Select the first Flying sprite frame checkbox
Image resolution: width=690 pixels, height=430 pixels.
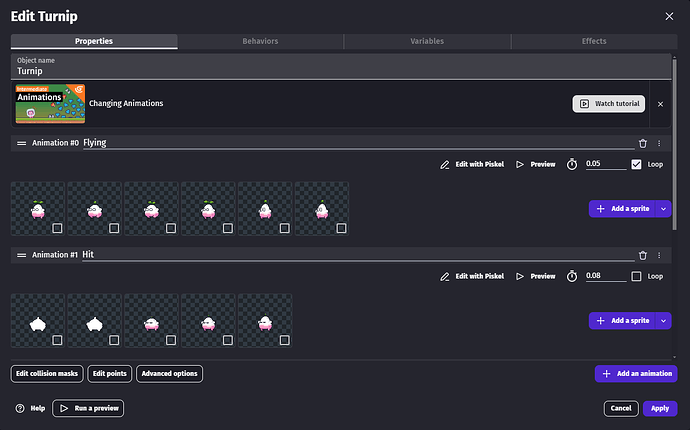(x=57, y=228)
